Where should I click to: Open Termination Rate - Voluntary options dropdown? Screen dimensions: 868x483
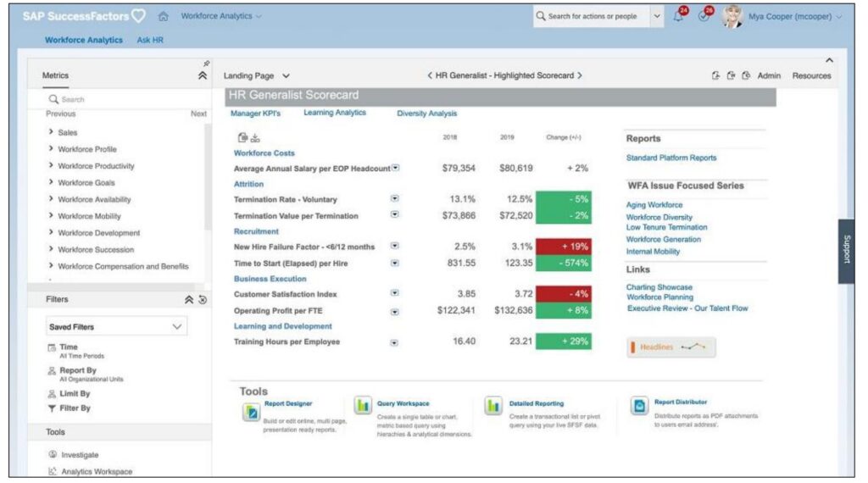395,198
